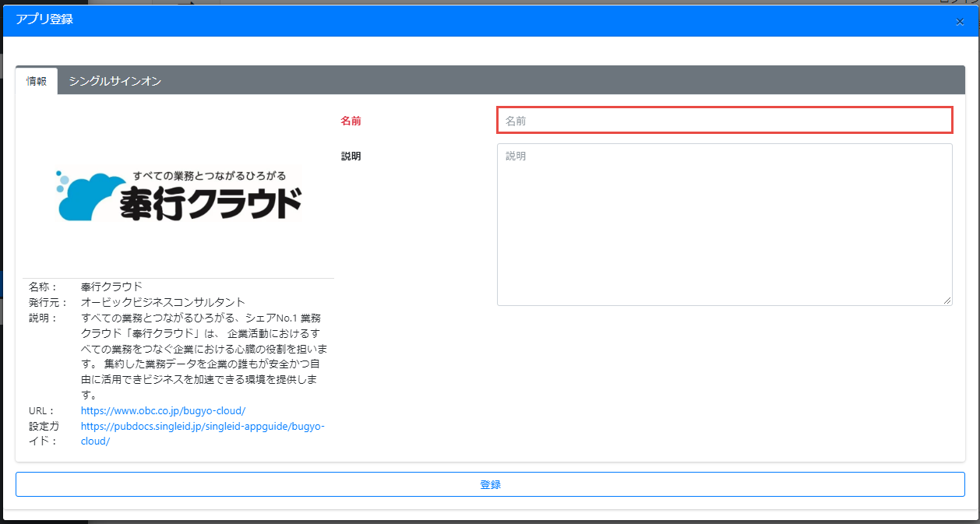Viewport: 980px width, 524px height.
Task: Open the pubdocs.singleid.jp setup guide link
Action: tap(202, 426)
